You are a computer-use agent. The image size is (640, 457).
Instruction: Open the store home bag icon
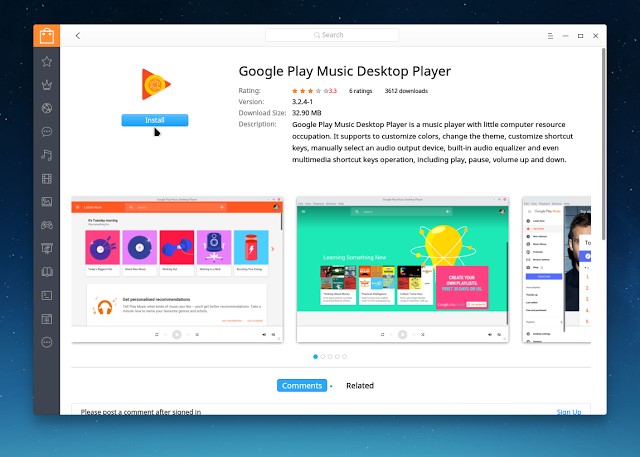tap(46, 38)
